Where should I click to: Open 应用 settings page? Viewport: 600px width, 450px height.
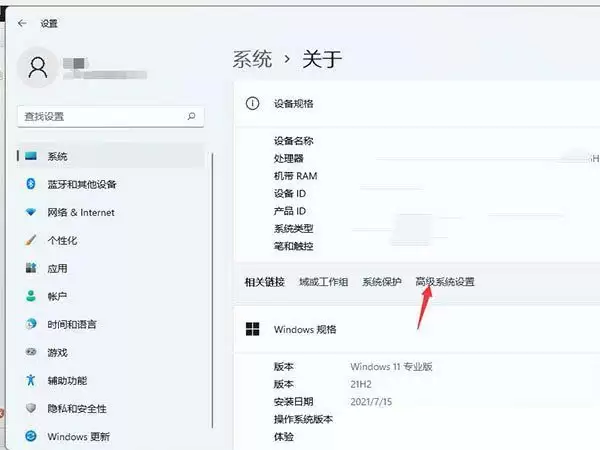57,268
